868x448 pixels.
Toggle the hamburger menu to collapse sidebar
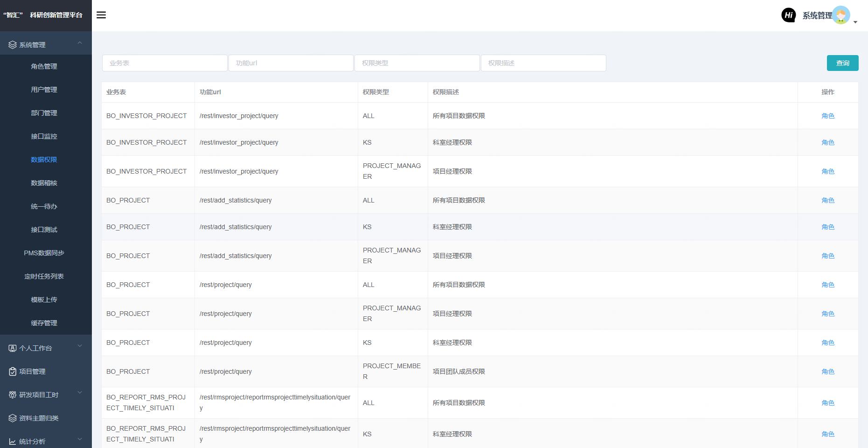click(101, 15)
